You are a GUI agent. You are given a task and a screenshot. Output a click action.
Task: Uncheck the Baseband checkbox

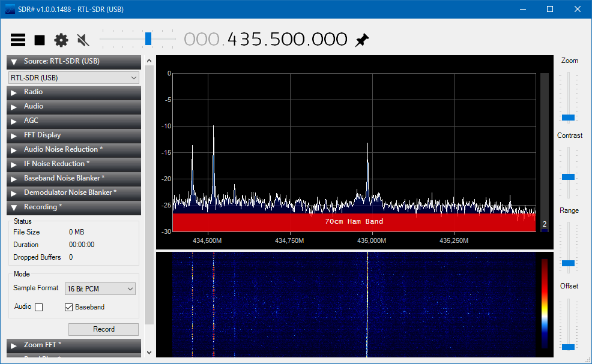pyautogui.click(x=69, y=307)
